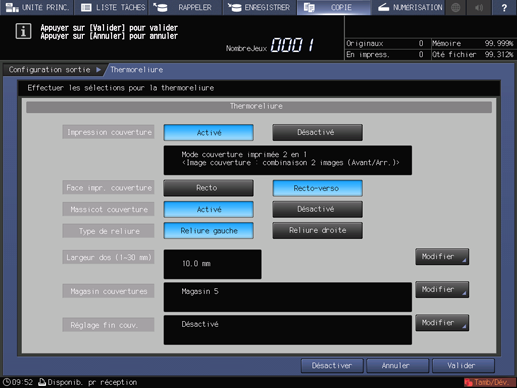
Task: Select the ENREGISTRER tab
Action: coord(259,7)
